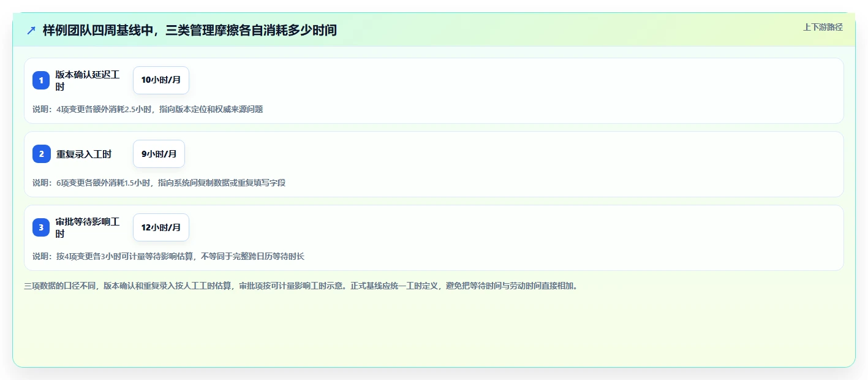The image size is (868, 380).
Task: Click the 上下游路径 label
Action: pyautogui.click(x=823, y=27)
